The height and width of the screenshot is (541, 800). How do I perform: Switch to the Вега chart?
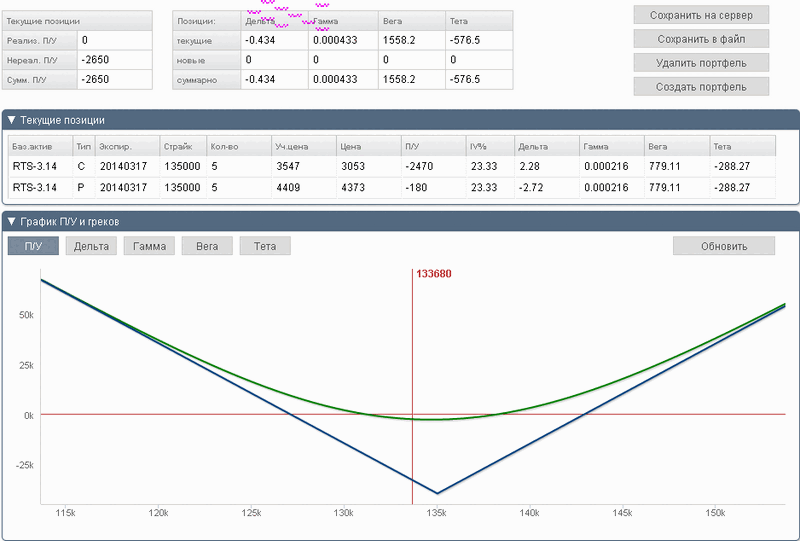coord(207,246)
